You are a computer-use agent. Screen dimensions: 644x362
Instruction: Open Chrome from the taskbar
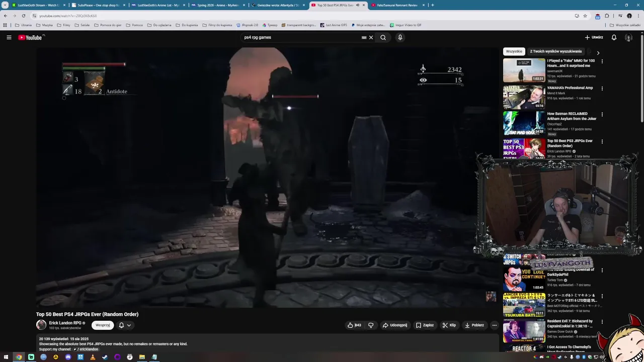pyautogui.click(x=19, y=357)
